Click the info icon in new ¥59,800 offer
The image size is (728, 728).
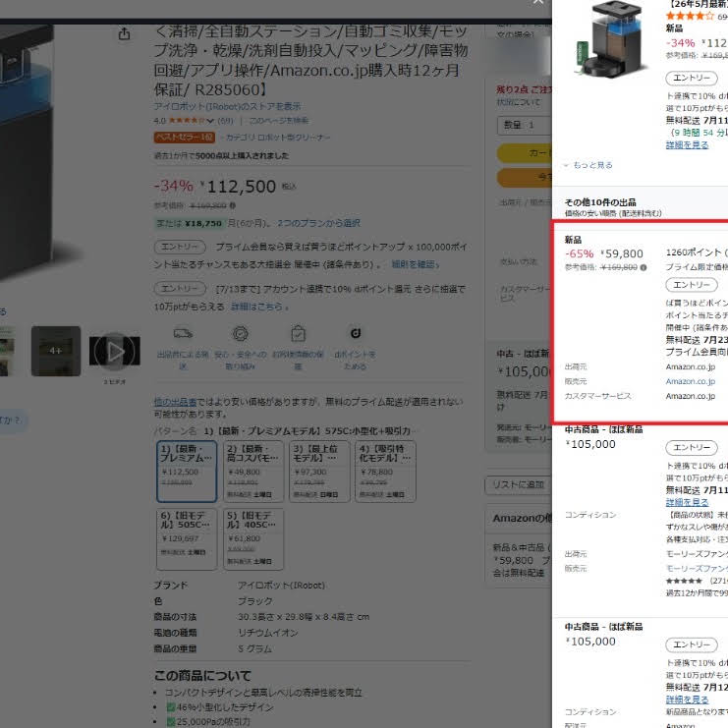(x=644, y=267)
